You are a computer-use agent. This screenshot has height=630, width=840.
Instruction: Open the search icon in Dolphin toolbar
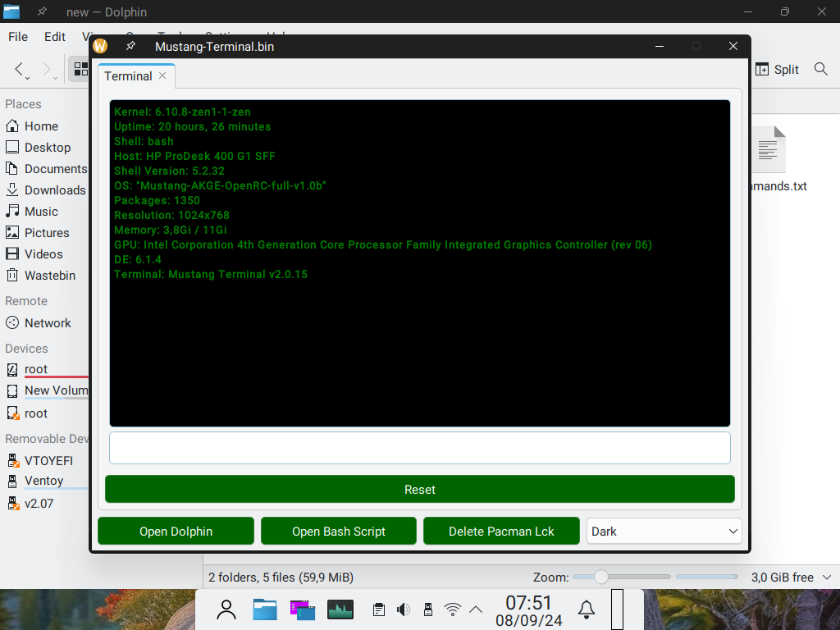820,69
